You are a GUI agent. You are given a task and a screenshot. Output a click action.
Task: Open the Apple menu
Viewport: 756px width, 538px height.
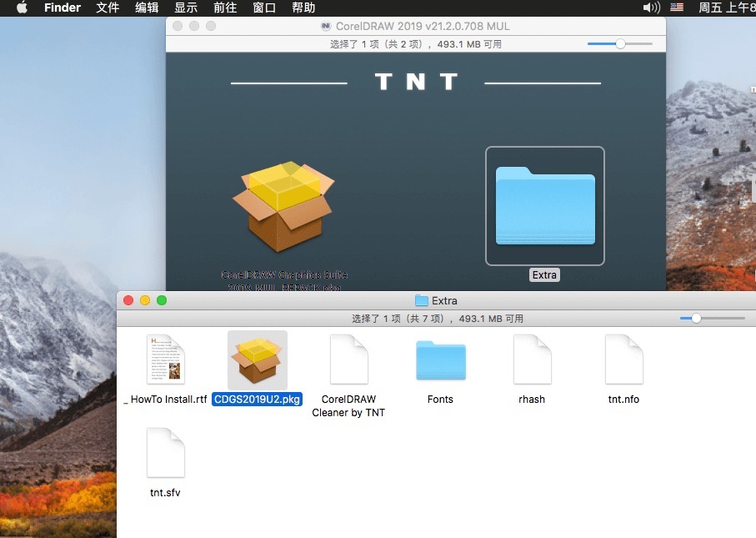point(22,8)
